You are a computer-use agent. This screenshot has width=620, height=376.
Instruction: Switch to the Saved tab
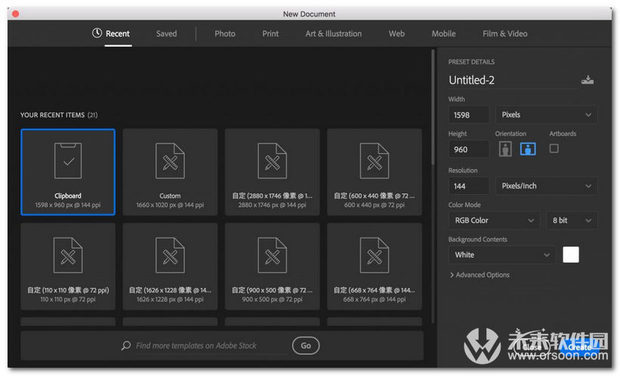tap(166, 34)
